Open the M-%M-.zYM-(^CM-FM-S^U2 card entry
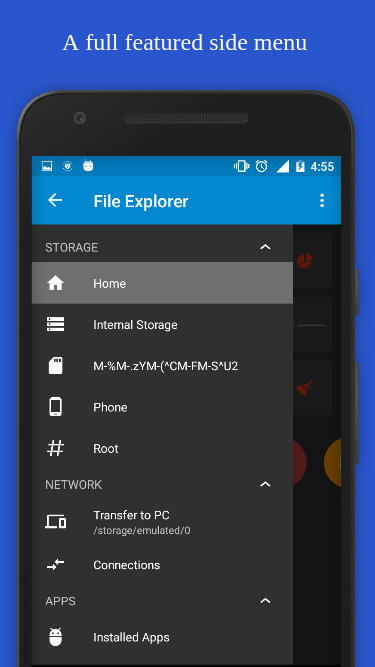 (162, 366)
